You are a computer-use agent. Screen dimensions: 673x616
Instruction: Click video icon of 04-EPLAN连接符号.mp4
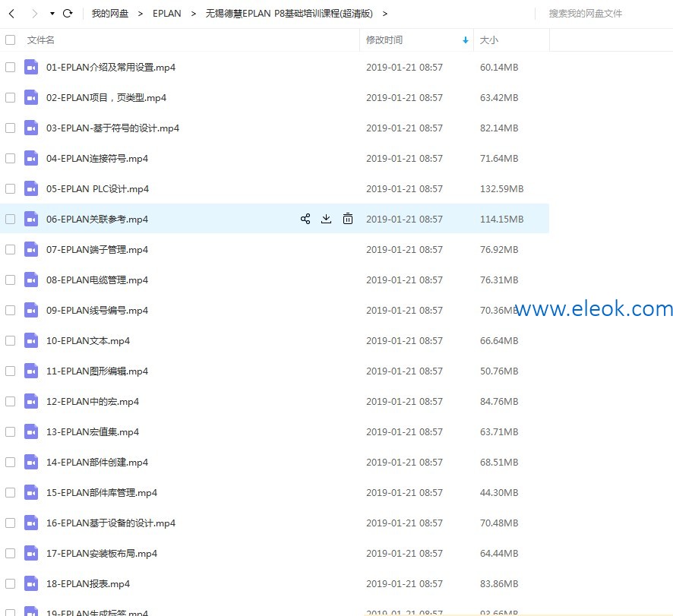pyautogui.click(x=31, y=159)
